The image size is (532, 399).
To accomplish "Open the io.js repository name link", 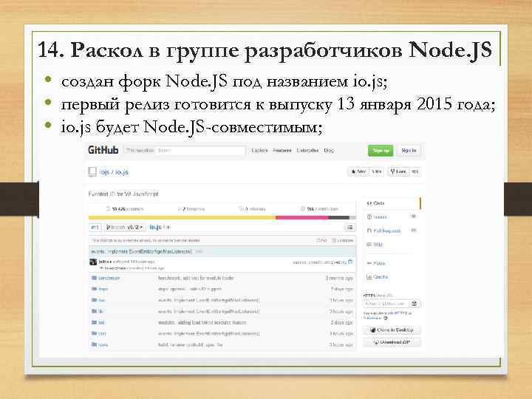I will (122, 172).
